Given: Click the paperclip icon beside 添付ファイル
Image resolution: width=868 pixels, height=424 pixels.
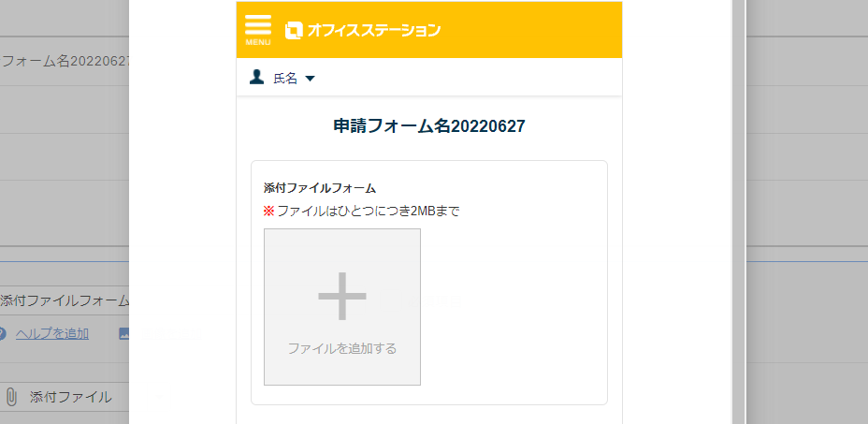Looking at the screenshot, I should 11,397.
